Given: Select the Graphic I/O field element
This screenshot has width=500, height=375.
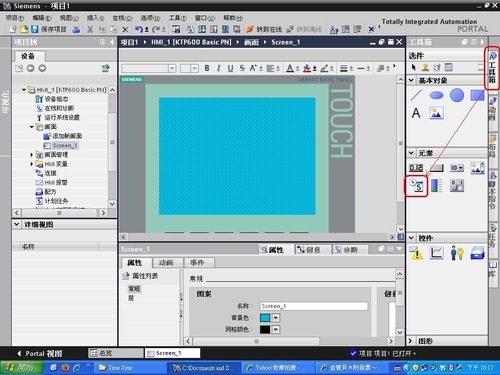Looking at the screenshot, I should point(477,168).
